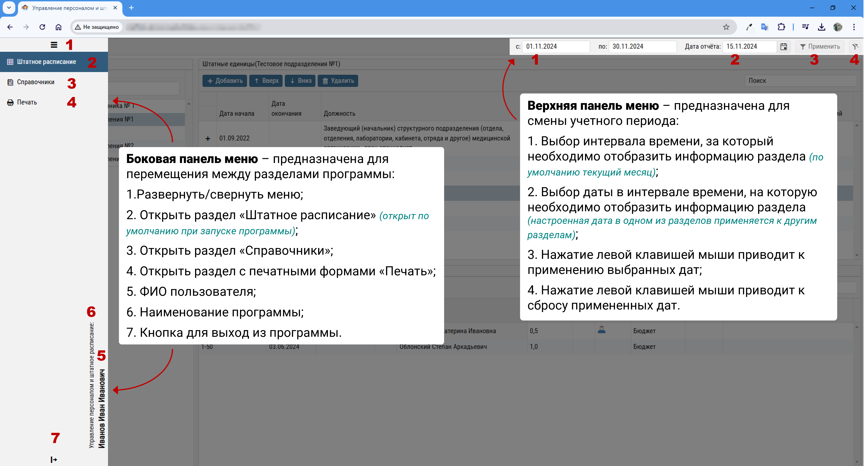Open browser downloads icon
The image size is (868, 466).
[x=821, y=27]
